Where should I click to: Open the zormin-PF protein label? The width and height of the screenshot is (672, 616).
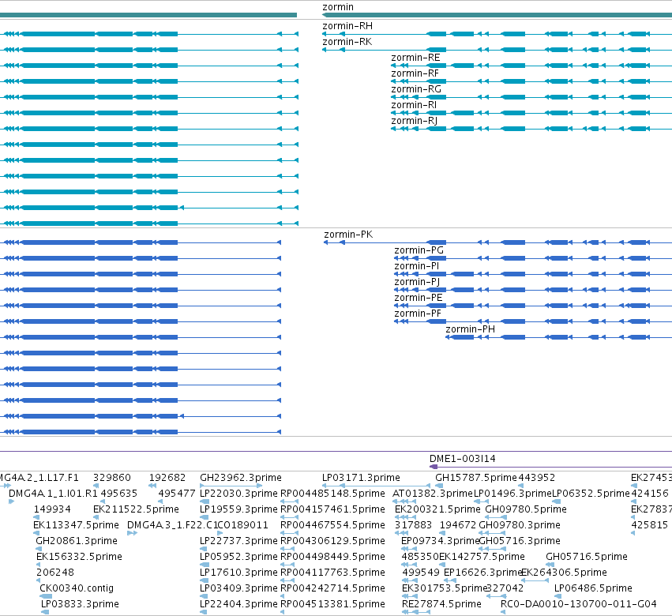pos(418,314)
